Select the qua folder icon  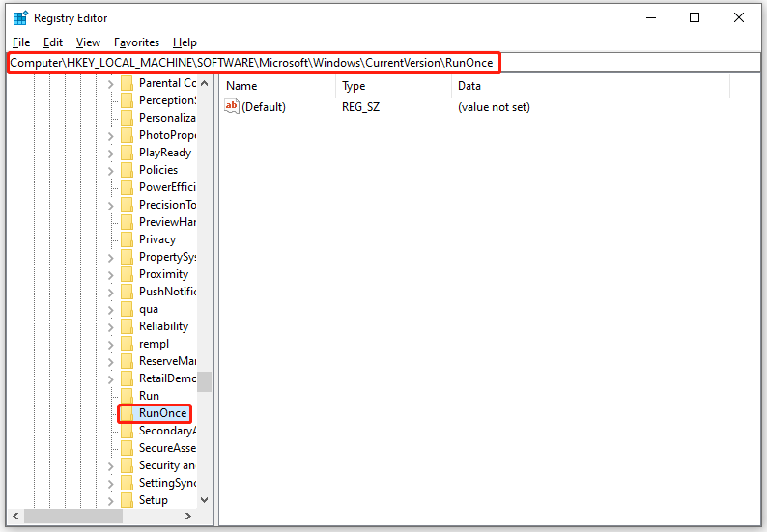(127, 309)
